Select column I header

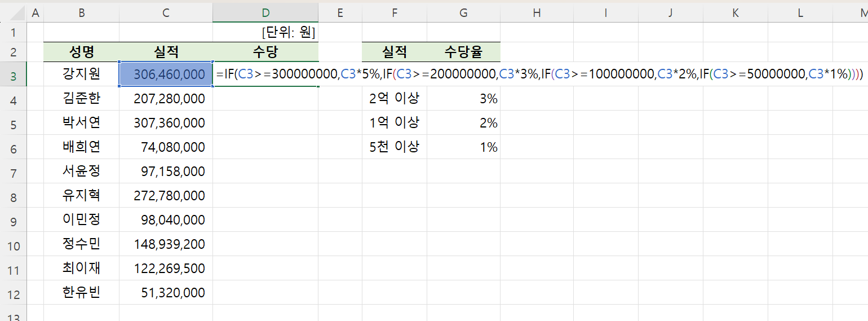point(605,12)
